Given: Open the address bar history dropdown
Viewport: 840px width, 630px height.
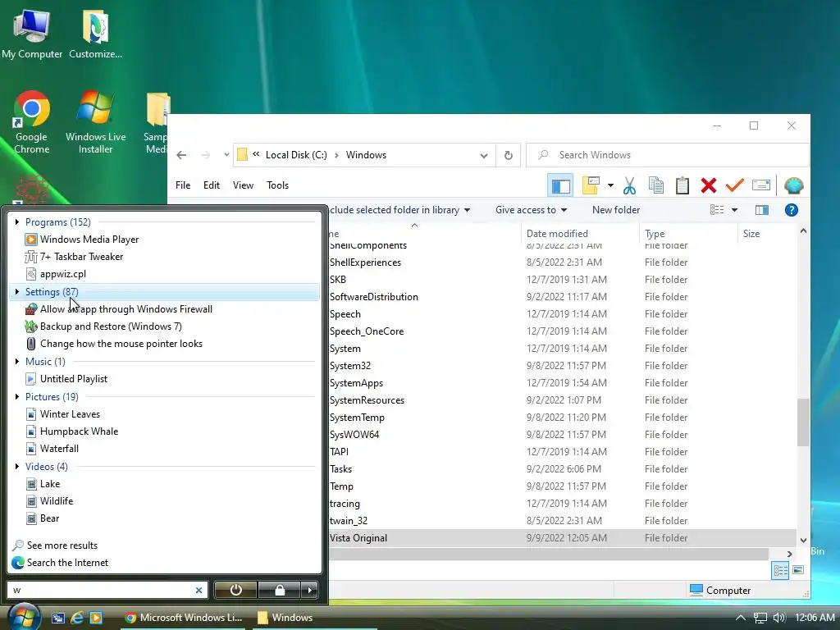Looking at the screenshot, I should [484, 155].
